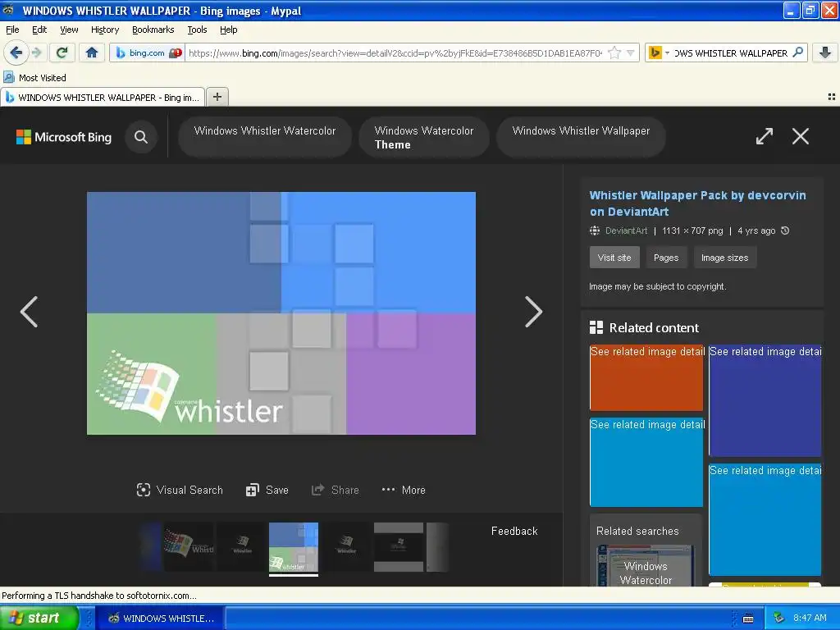The width and height of the screenshot is (840, 630).
Task: Click the browser Forward arrow
Action: 36,52
